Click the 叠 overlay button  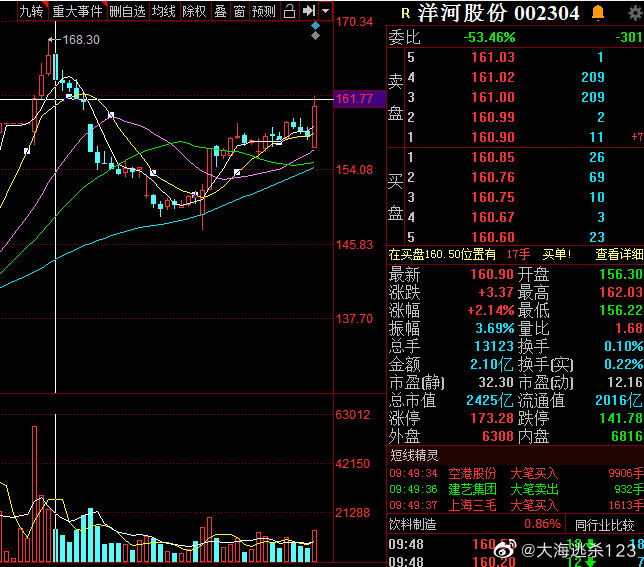point(221,11)
